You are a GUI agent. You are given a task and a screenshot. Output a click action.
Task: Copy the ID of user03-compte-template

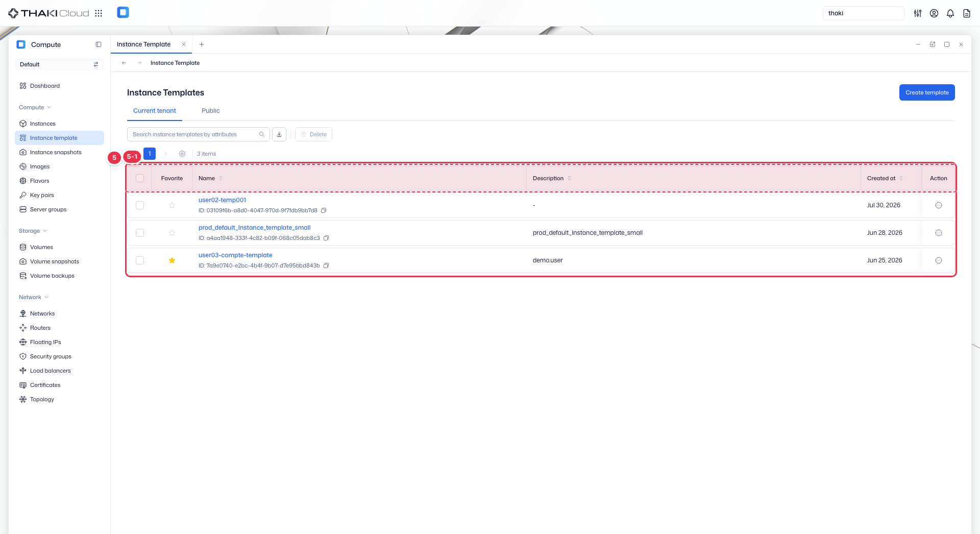[x=326, y=265]
